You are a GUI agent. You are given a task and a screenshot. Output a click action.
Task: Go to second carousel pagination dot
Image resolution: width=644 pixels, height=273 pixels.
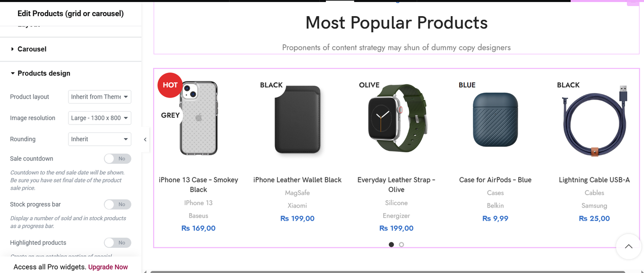(401, 245)
